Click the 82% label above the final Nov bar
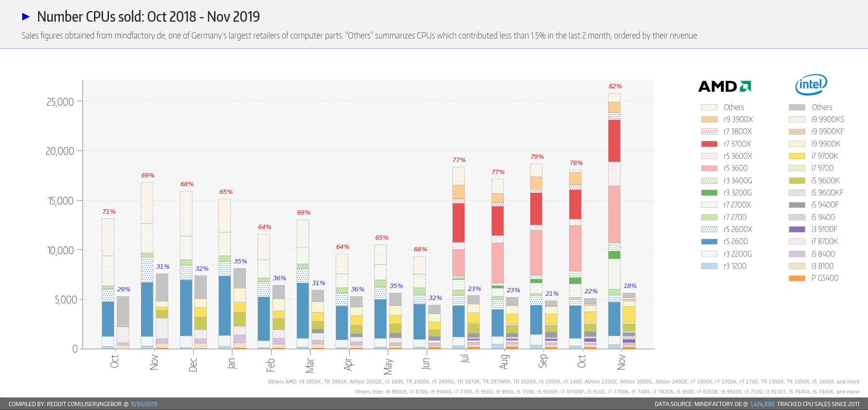Viewport: 868px width, 410px height. pos(615,86)
